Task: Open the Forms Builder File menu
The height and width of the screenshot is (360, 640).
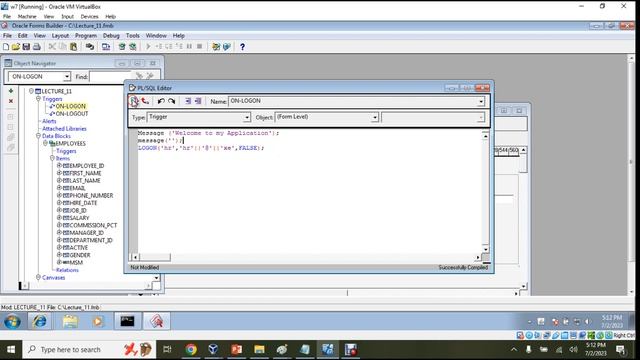Action: pyautogui.click(x=7, y=36)
